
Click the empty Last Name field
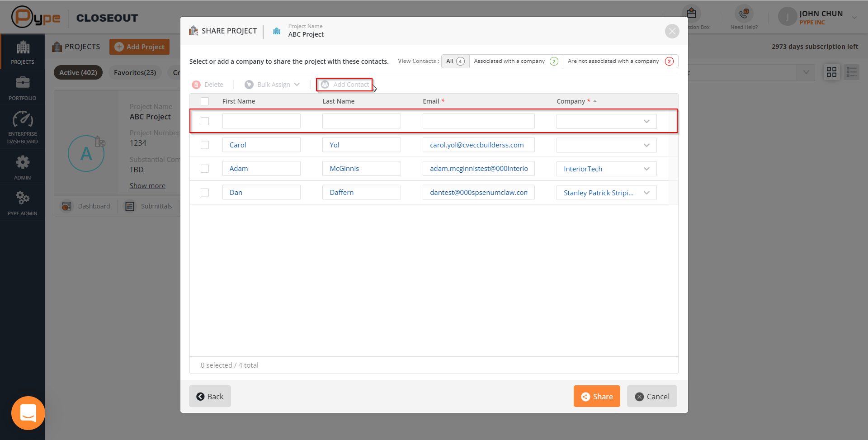pos(362,121)
